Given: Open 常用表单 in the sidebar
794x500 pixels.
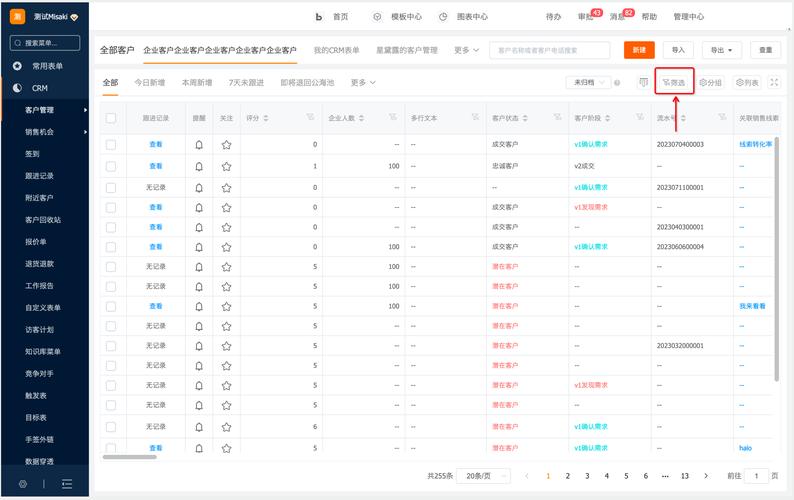Looking at the screenshot, I should [47, 66].
